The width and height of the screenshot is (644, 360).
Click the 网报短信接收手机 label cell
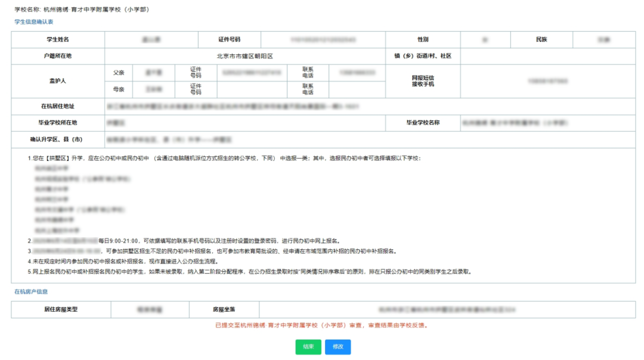[423, 81]
